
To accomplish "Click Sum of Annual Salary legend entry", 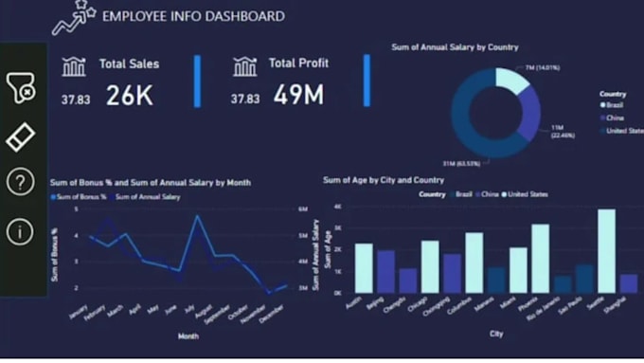I will pos(145,197).
